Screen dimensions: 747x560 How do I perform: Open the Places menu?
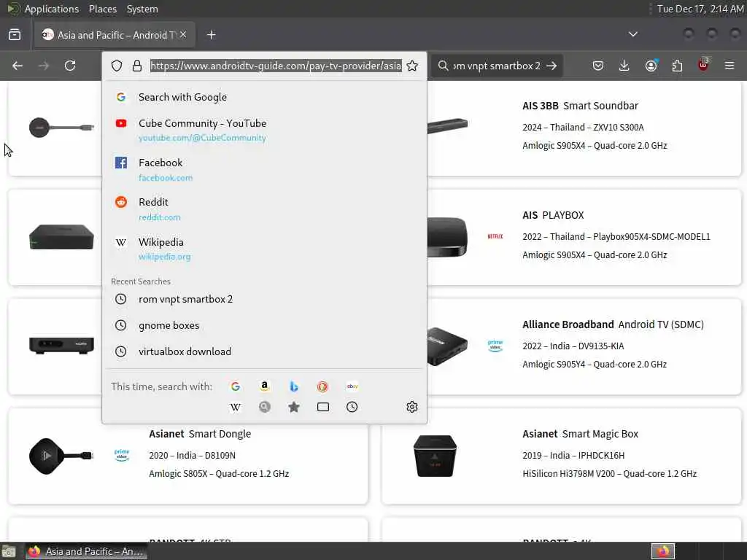click(x=102, y=9)
